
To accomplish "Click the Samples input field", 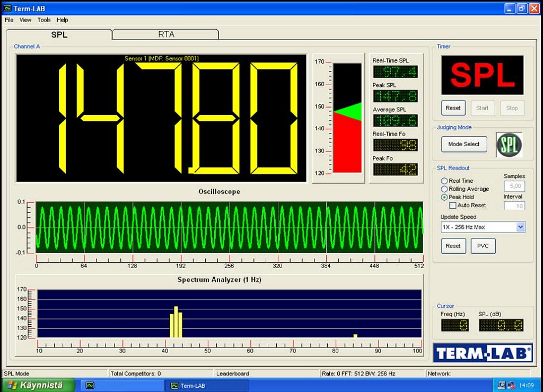I will 514,186.
